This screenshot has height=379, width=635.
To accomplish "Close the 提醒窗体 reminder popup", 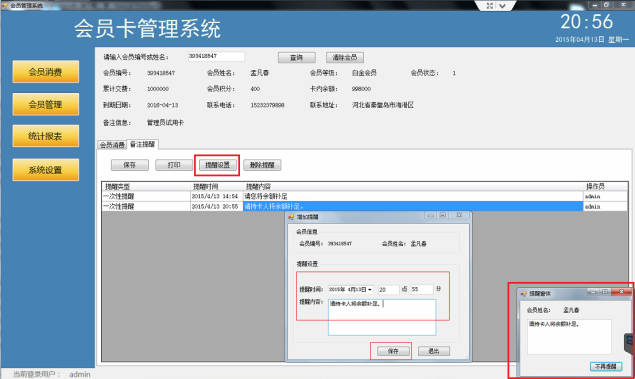I will [x=622, y=291].
